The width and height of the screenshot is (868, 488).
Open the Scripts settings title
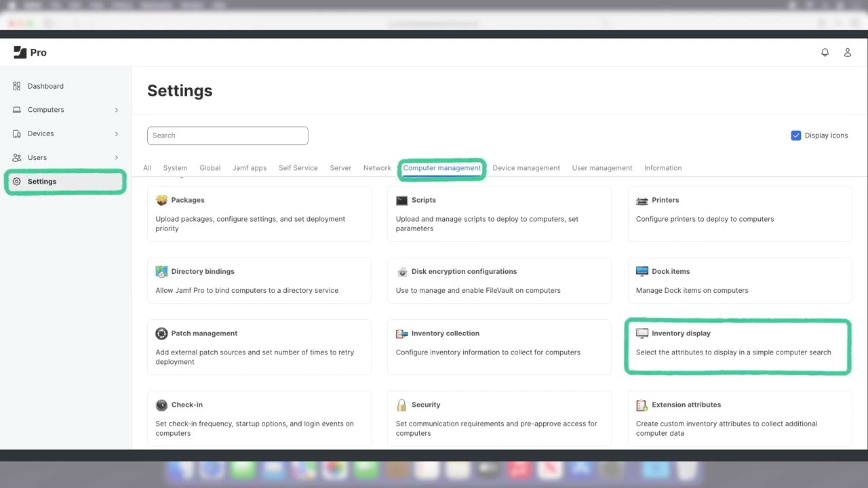(x=424, y=200)
